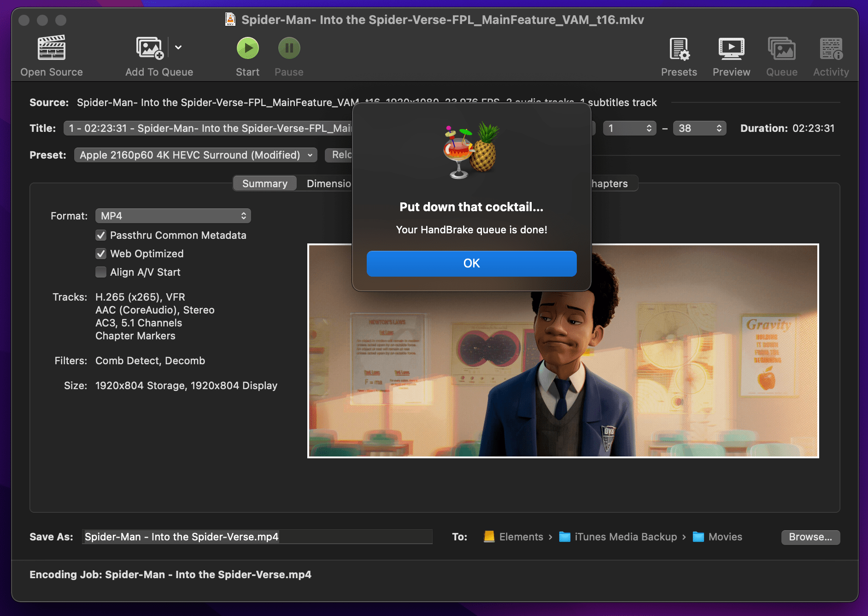Click the AAC (CoreAudio), Stereo track text

[155, 310]
